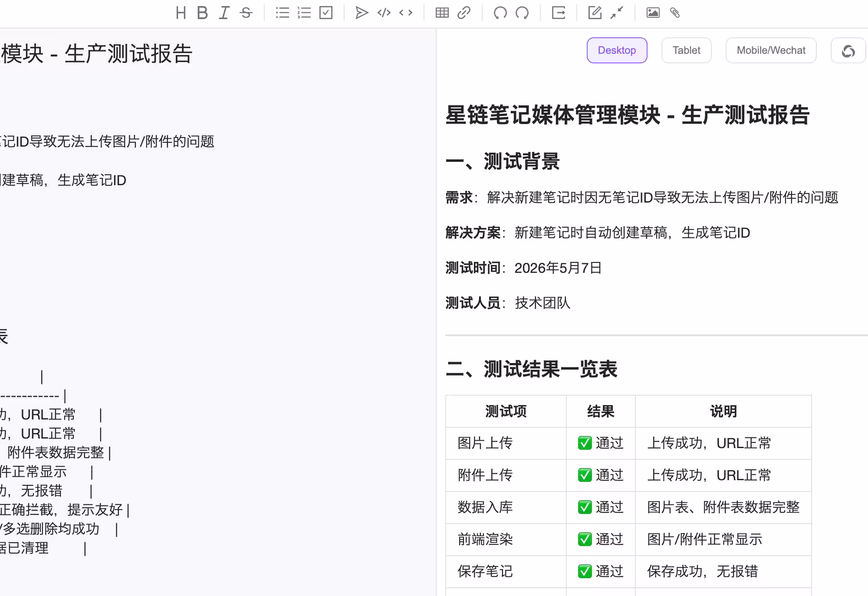Attach a file with the paperclip
The width and height of the screenshot is (868, 596).
click(675, 13)
